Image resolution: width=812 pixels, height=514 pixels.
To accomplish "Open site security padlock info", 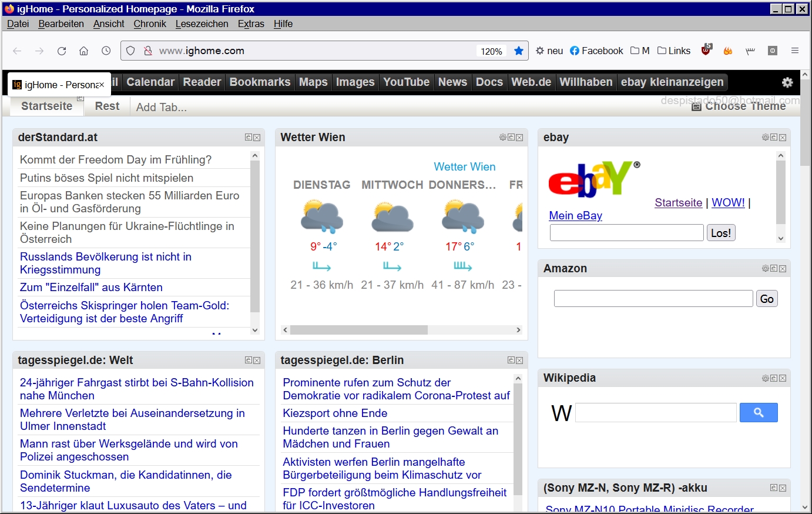I will 148,51.
